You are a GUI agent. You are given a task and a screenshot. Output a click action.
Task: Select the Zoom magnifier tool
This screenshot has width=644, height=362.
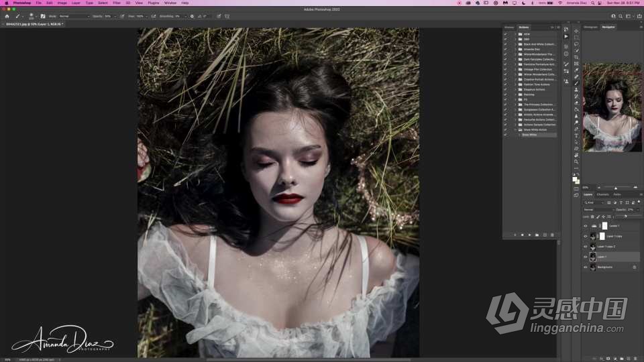pos(576,162)
